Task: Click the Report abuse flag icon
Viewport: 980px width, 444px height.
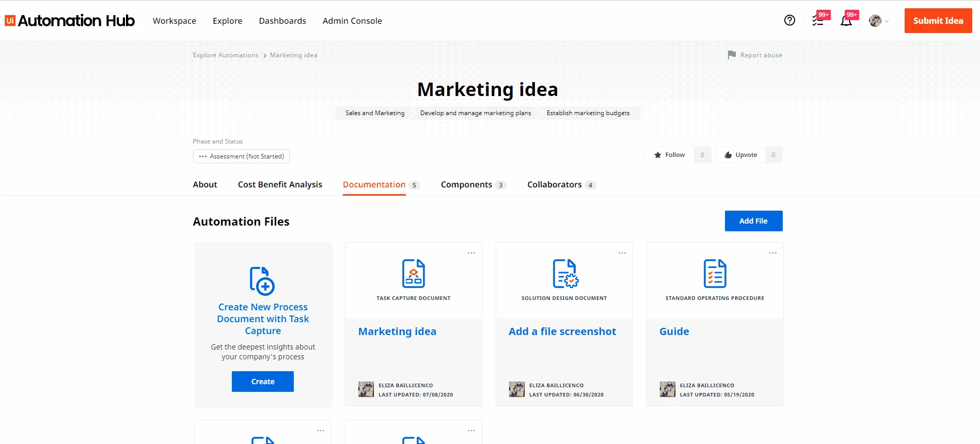Action: [x=732, y=55]
